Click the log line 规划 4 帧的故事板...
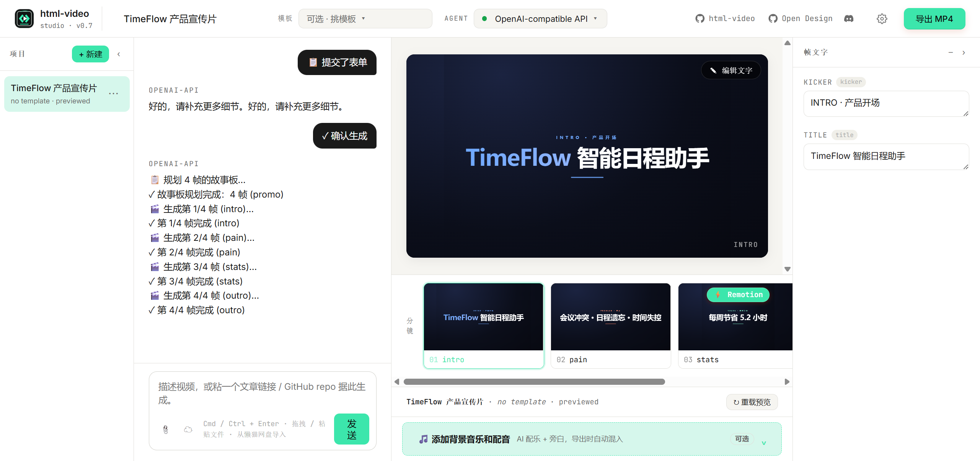 click(197, 180)
